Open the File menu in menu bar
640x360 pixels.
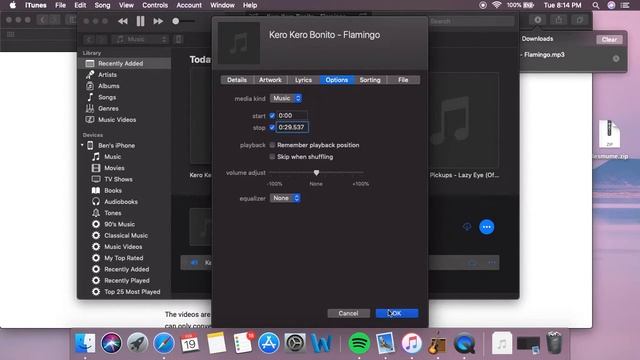(60, 5)
